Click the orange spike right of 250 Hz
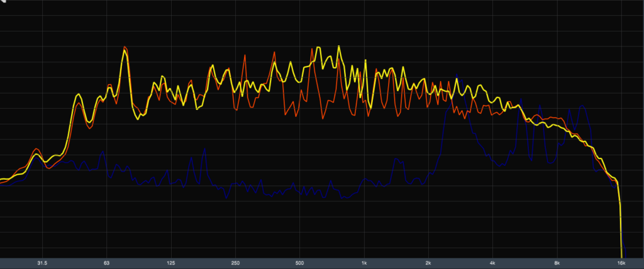 (245, 55)
